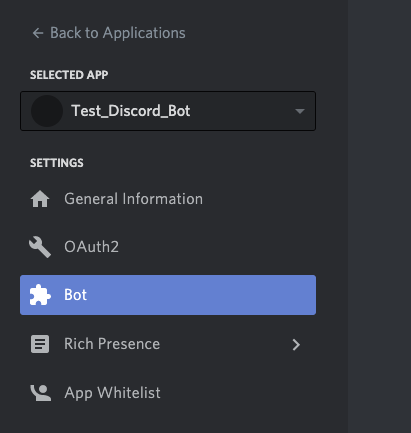This screenshot has width=411, height=433.
Task: Click the App Whitelist person icon
Action: click(x=41, y=393)
